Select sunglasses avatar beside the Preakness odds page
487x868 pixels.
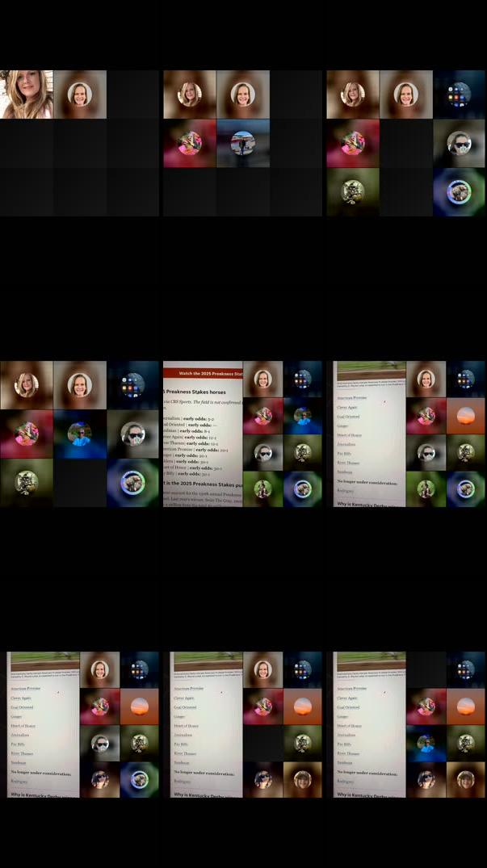262,452
